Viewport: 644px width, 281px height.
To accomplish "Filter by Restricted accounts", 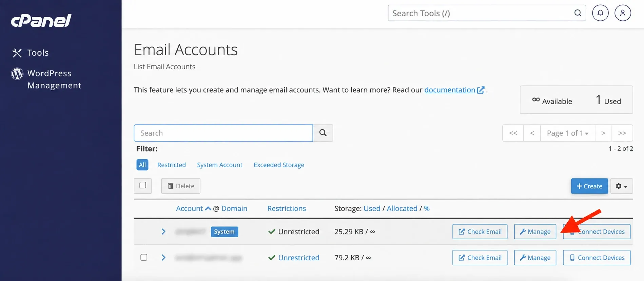I will click(x=172, y=165).
